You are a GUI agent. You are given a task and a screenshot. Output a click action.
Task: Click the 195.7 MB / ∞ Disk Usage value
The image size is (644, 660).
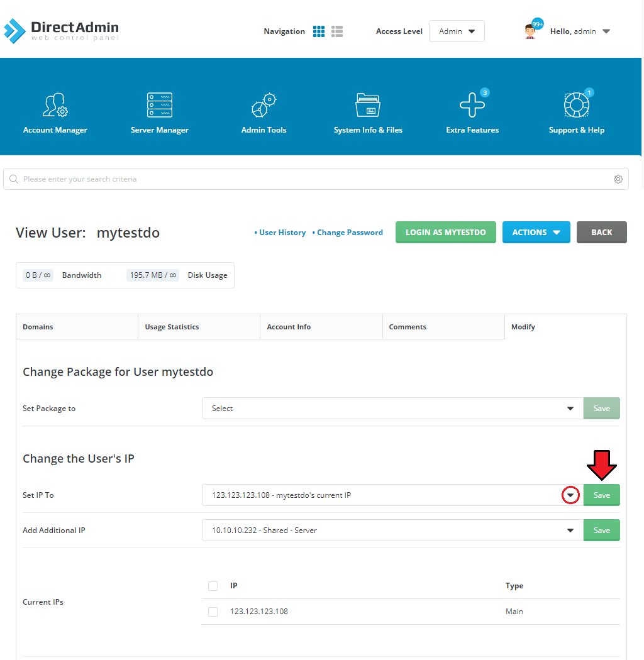point(153,275)
